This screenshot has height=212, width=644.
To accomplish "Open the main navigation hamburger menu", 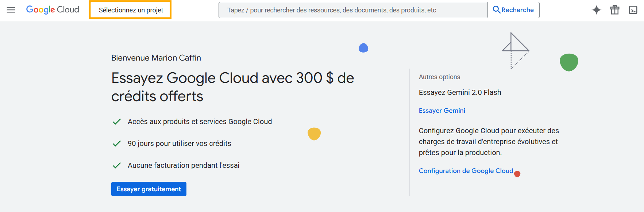I will coord(11,10).
